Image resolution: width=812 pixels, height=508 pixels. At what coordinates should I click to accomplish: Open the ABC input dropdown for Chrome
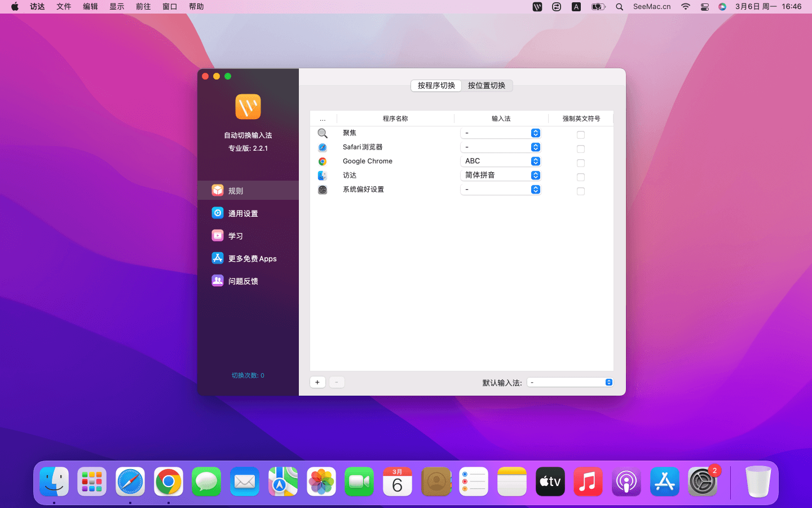pos(501,161)
